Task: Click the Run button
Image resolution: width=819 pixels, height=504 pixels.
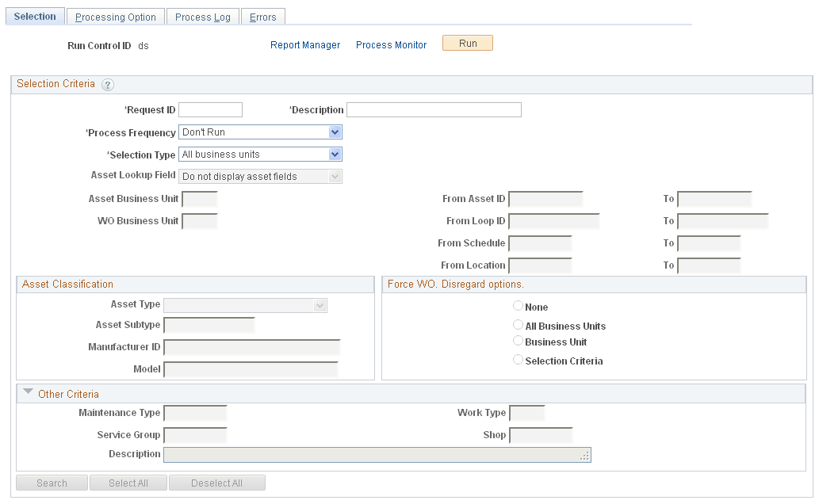Action: point(467,43)
